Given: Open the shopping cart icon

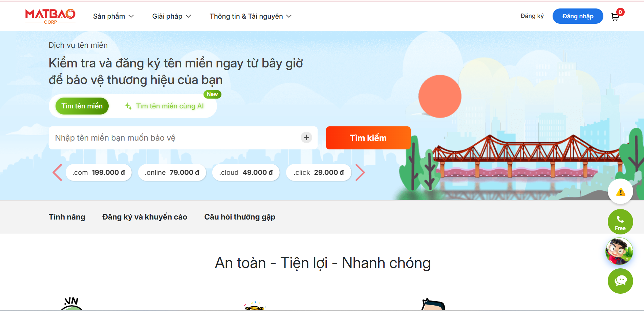Looking at the screenshot, I should (x=615, y=17).
